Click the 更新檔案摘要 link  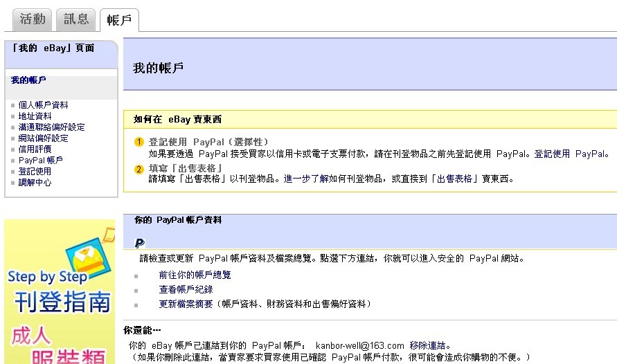pos(186,304)
